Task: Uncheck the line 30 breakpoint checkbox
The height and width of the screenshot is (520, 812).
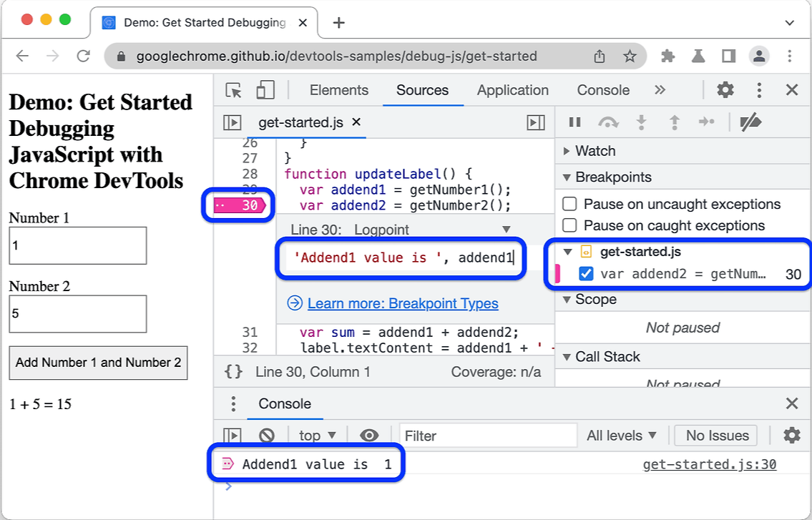Action: click(x=586, y=273)
